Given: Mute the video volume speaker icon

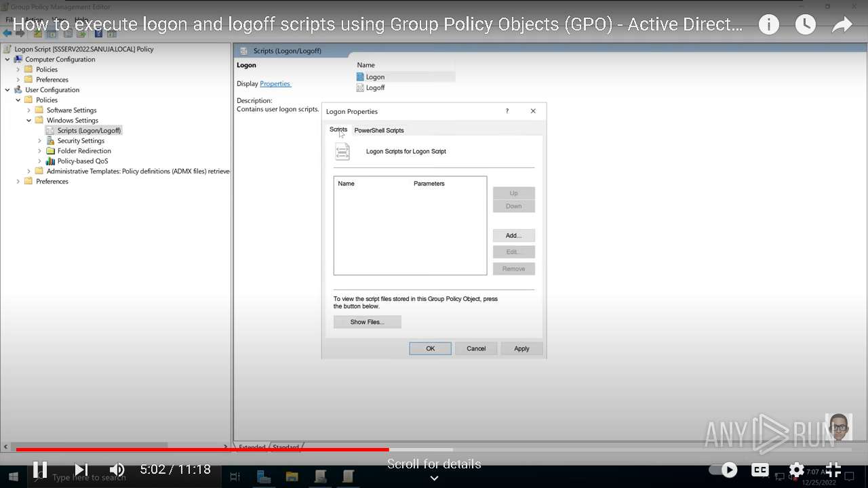Looking at the screenshot, I should pos(117,469).
